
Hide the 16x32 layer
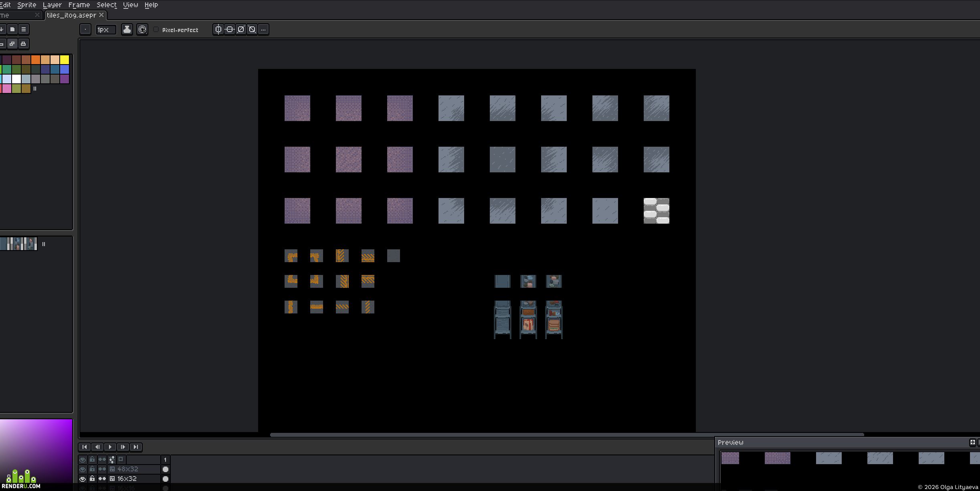(x=83, y=479)
